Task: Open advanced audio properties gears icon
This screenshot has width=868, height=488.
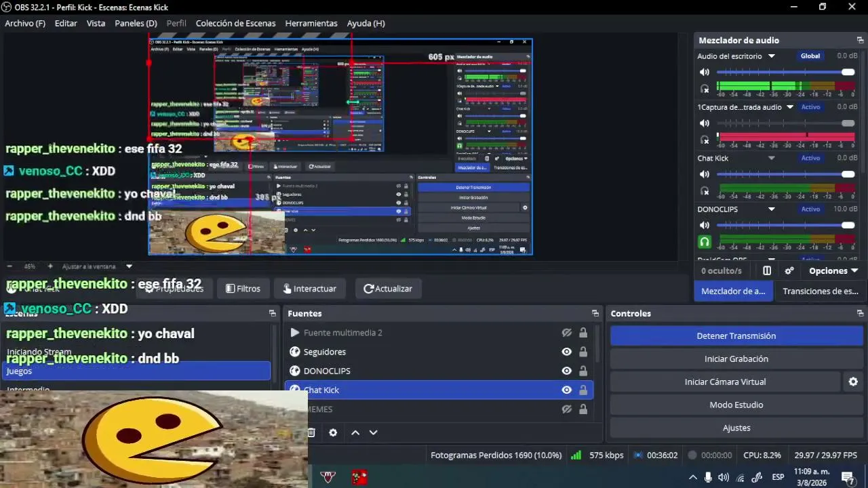Action: [789, 270]
